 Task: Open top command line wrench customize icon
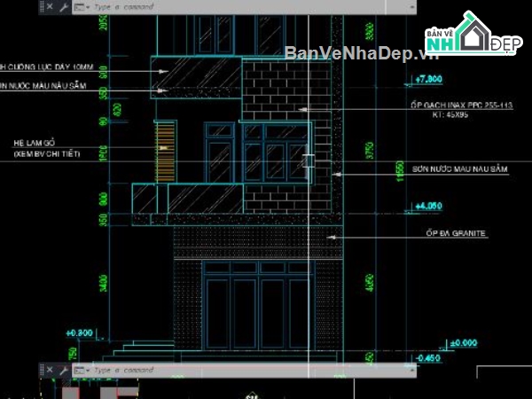click(64, 7)
